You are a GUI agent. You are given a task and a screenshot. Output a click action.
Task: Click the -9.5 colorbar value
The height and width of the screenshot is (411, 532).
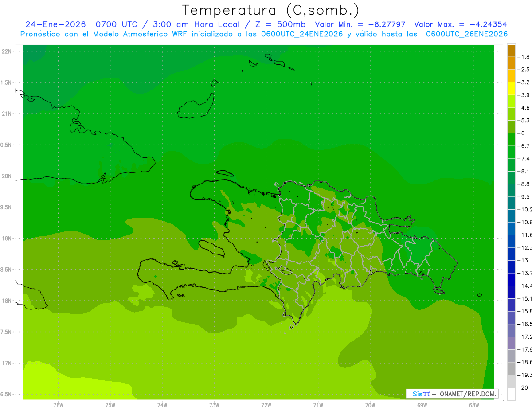[524, 196]
